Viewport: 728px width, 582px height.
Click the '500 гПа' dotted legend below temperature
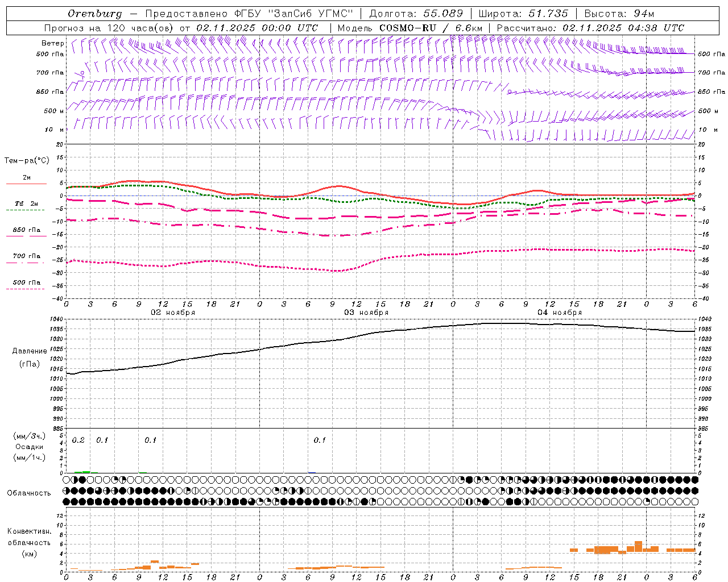click(x=26, y=283)
